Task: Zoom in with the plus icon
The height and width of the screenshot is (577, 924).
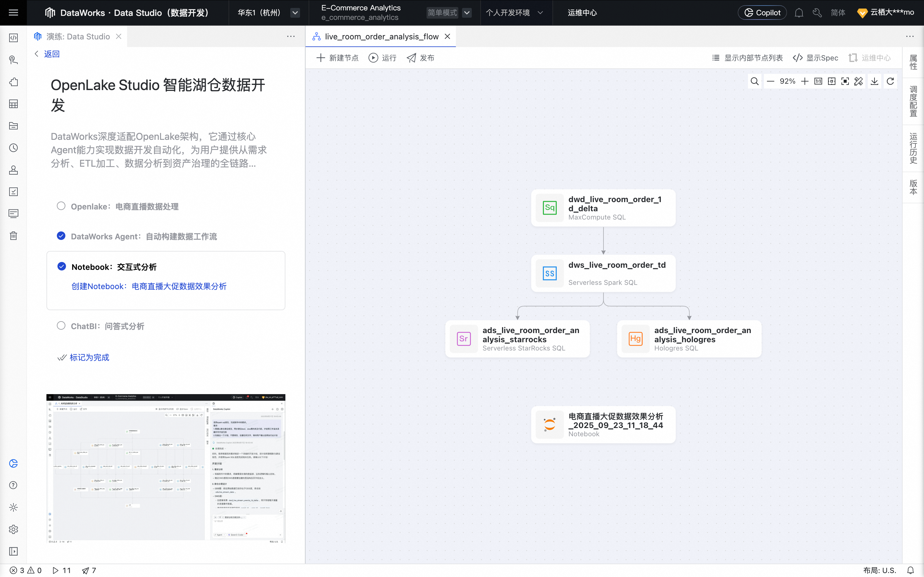Action: point(805,81)
